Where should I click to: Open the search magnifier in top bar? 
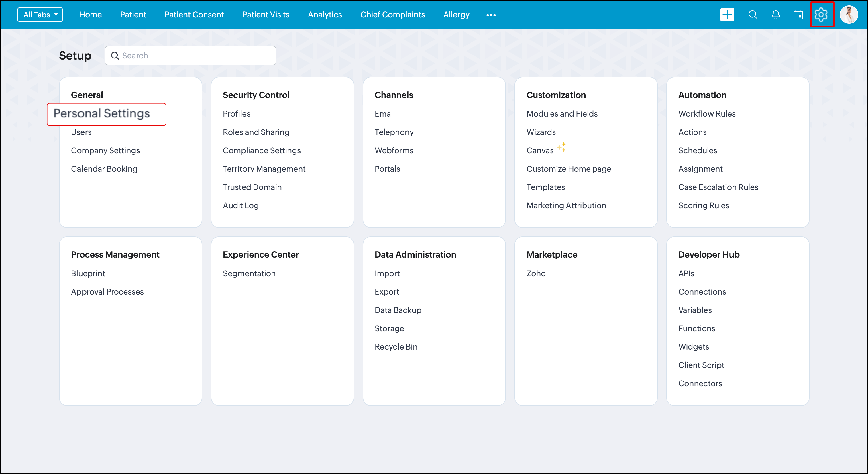click(x=753, y=15)
